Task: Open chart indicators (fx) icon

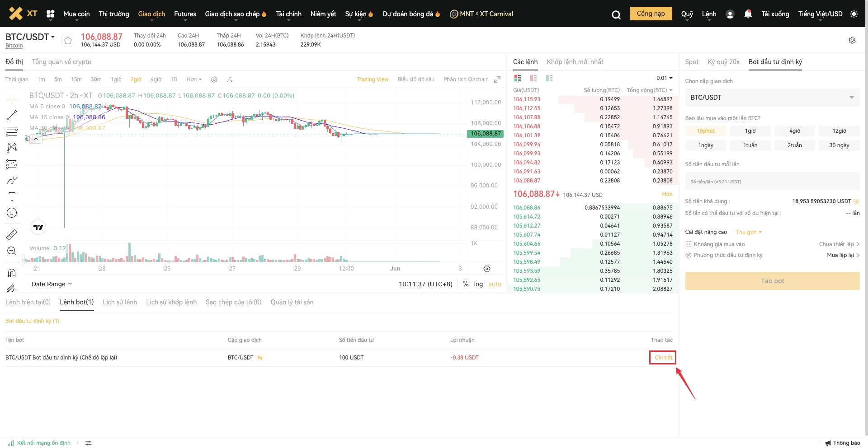Action: (x=230, y=79)
